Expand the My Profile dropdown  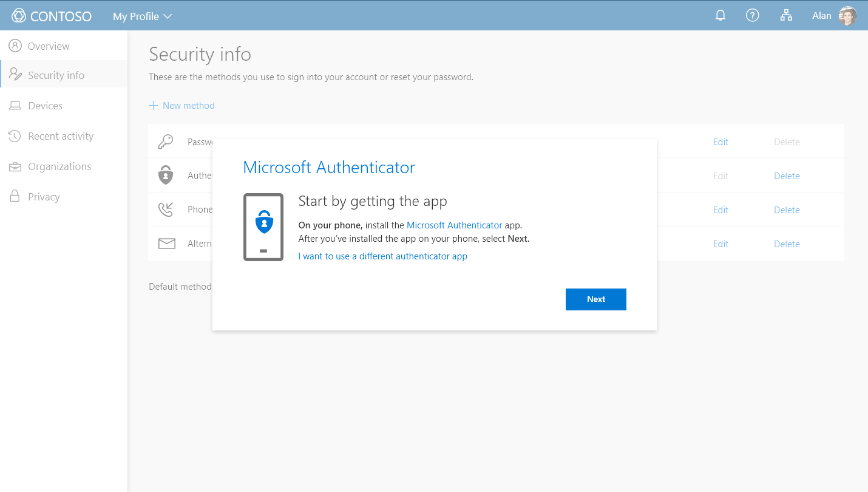click(x=143, y=16)
